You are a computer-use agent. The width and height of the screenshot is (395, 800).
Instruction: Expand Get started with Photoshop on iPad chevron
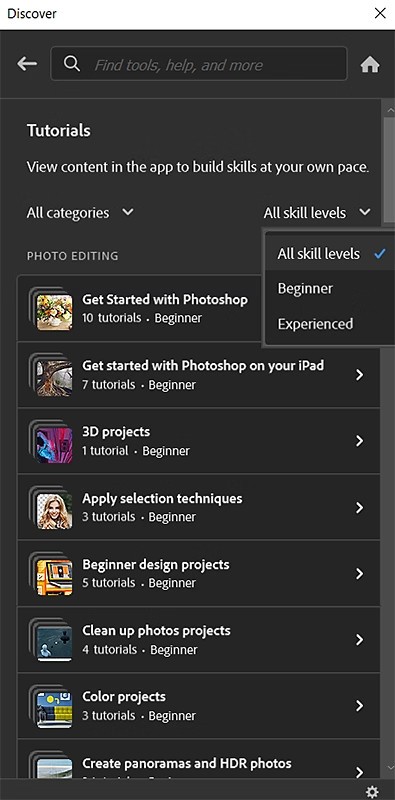coord(360,375)
